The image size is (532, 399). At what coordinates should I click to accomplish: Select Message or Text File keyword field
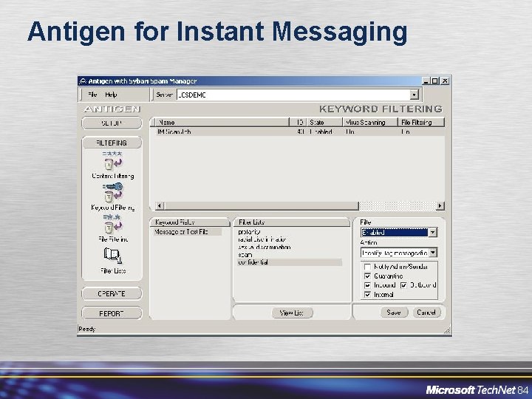click(187, 232)
